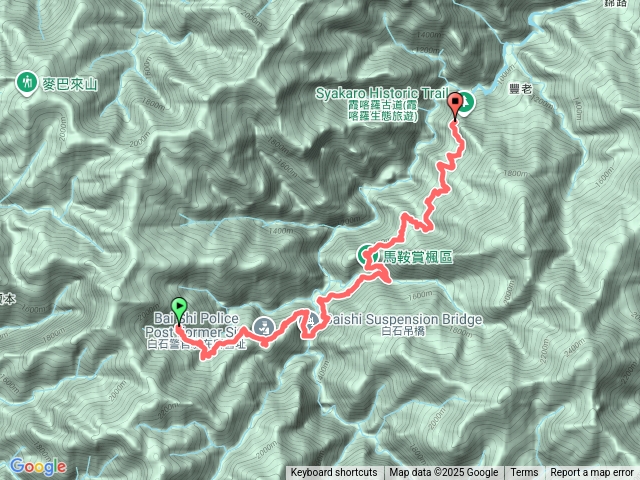Click the 白石吊橋 Chinese bridge label
The image size is (640, 480).
[x=403, y=331]
